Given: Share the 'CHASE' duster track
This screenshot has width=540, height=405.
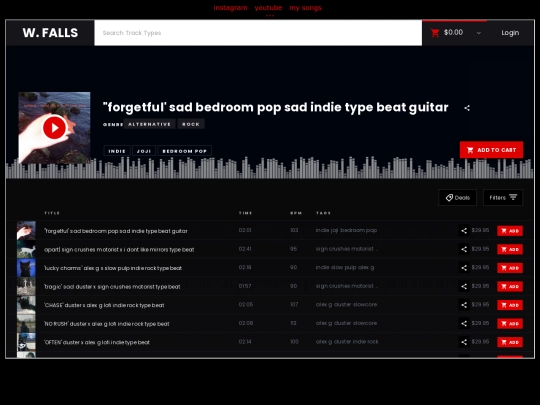Looking at the screenshot, I should (x=464, y=305).
